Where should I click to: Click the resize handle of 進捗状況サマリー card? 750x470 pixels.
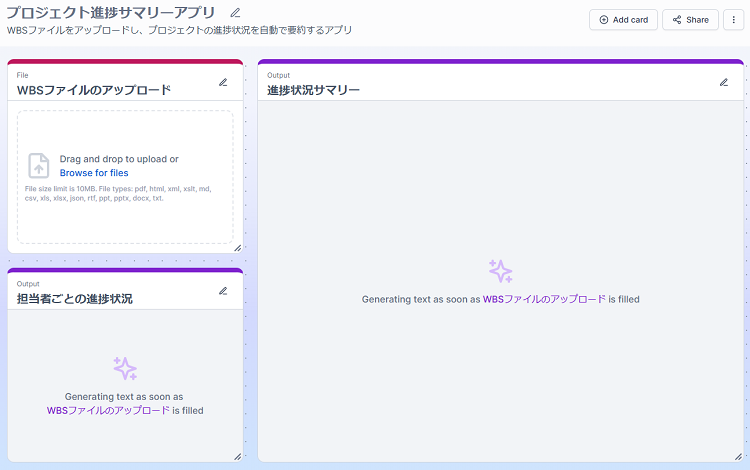pyautogui.click(x=738, y=456)
